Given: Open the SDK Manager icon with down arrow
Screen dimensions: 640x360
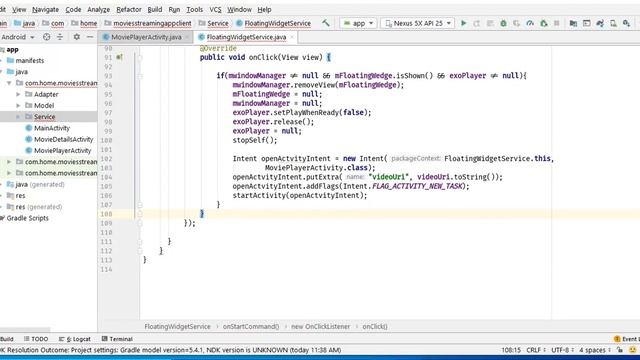Looking at the screenshot, I should 627,23.
